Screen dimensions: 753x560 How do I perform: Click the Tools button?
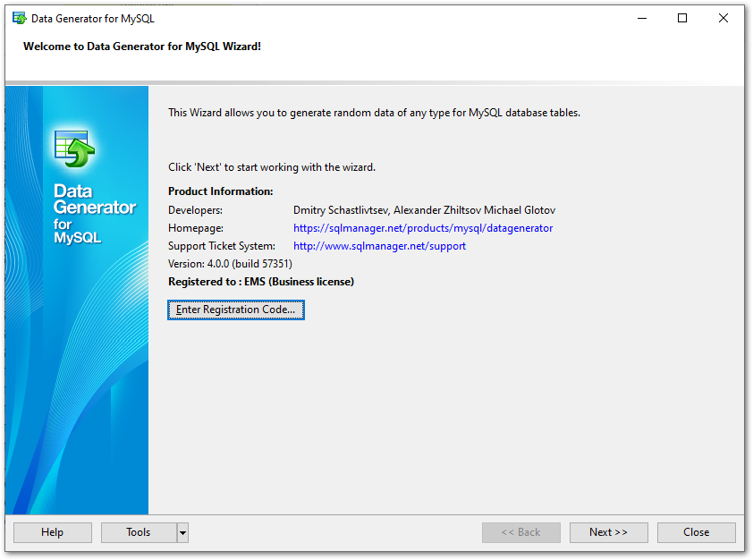tap(139, 532)
